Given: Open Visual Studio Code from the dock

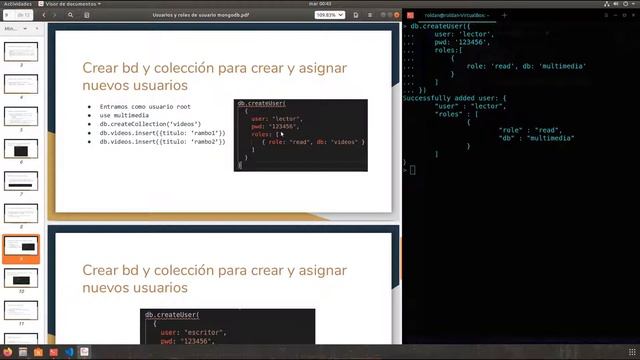Looking at the screenshot, I should pos(69,352).
